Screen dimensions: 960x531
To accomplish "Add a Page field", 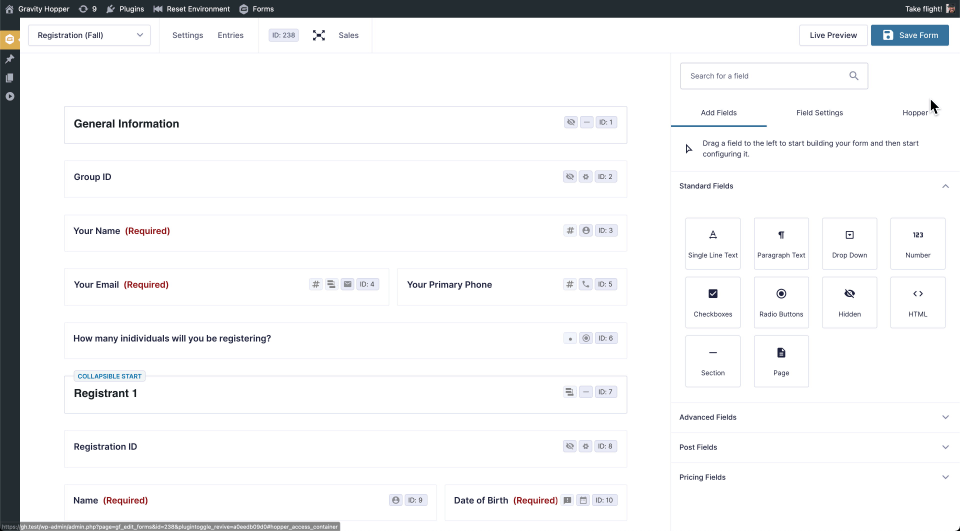I will tap(781, 361).
